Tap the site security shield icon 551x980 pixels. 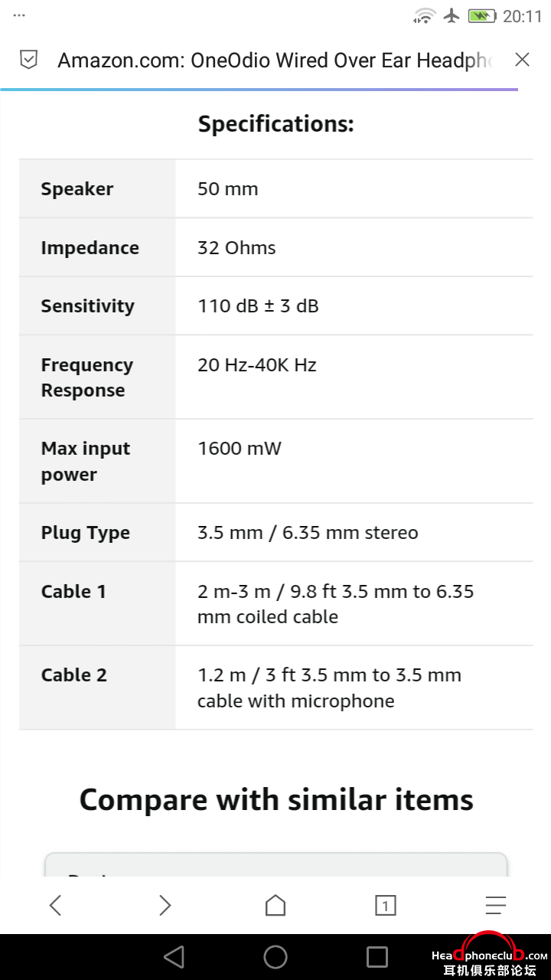coord(28,60)
